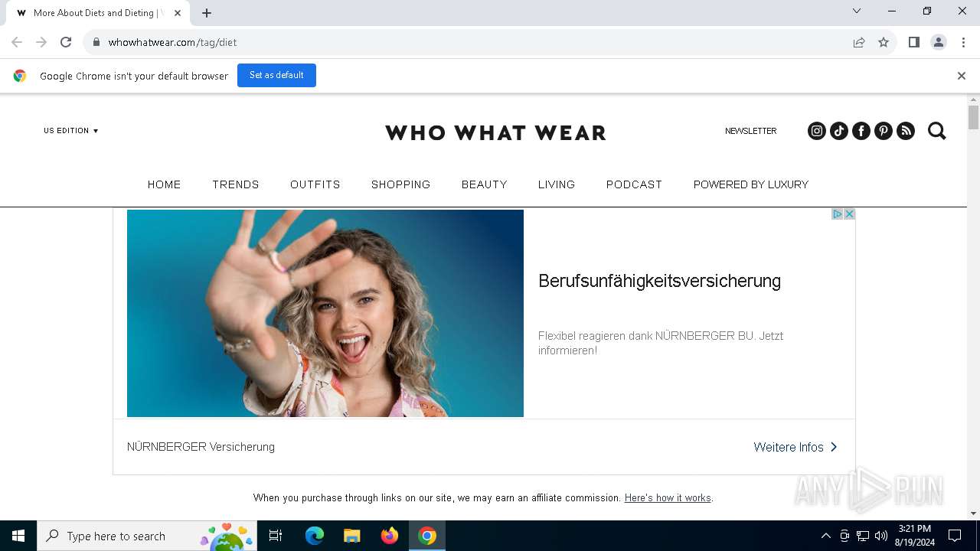Open the Shopping menu item
Viewport: 980px width, 551px height.
point(401,184)
